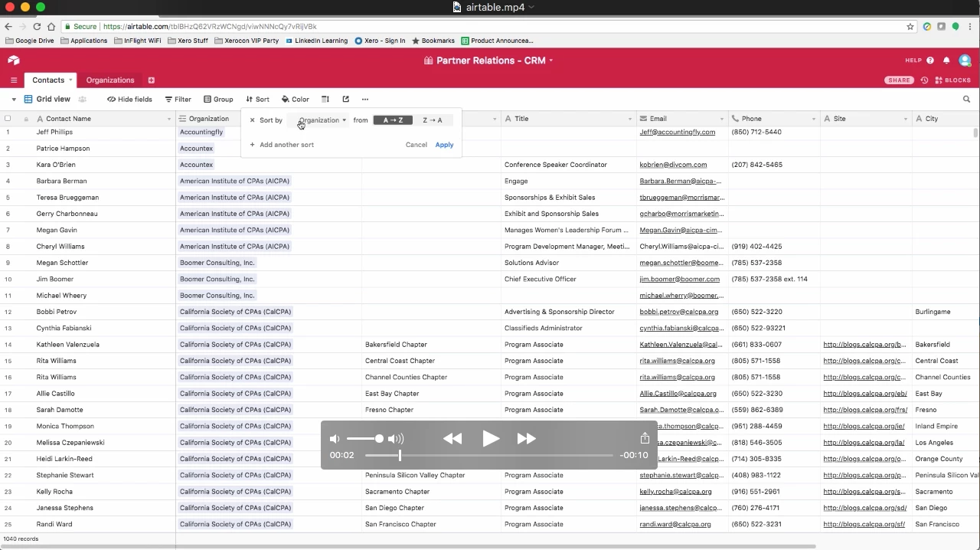Click the vertical scrollbar of the grid
The width and height of the screenshot is (980, 550).
point(975,133)
